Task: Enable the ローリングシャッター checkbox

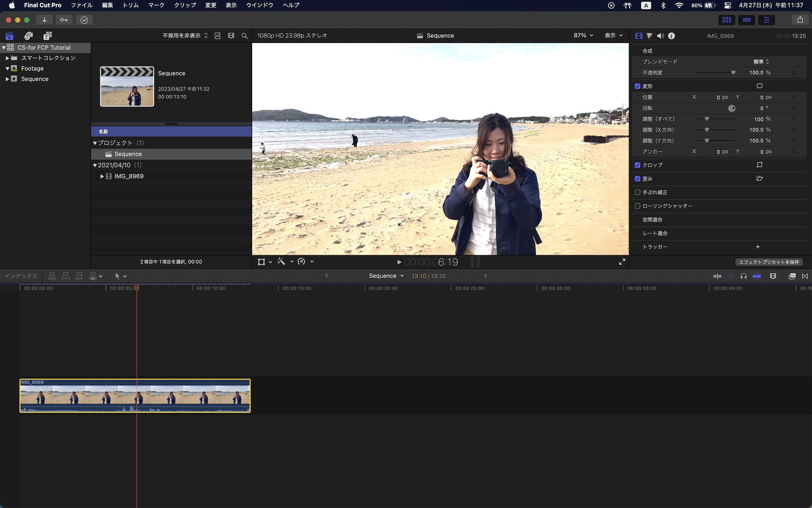Action: coord(637,206)
